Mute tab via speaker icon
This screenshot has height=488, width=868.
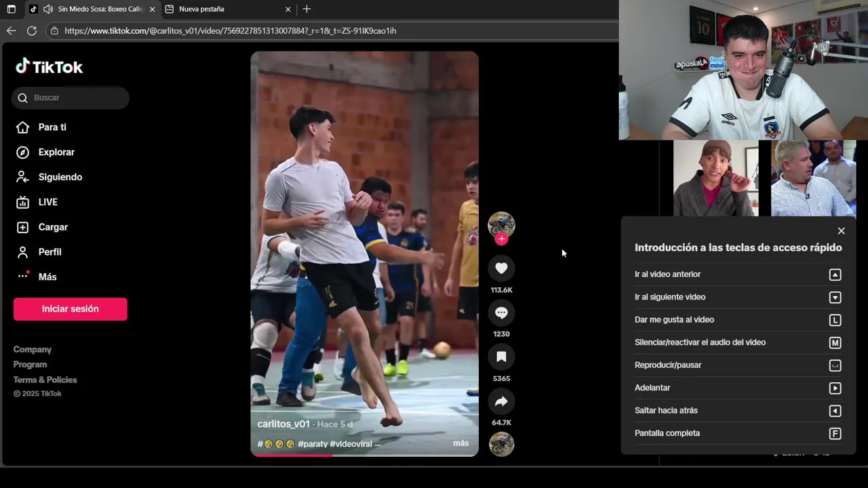point(48,9)
